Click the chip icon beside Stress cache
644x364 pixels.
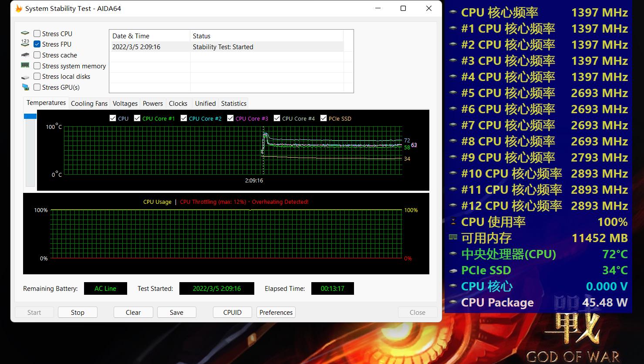tap(25, 55)
